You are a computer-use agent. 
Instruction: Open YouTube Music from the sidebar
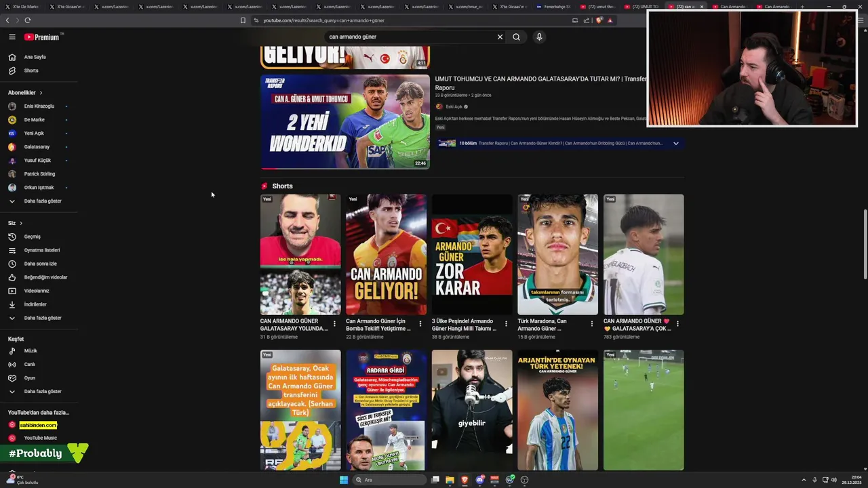(x=39, y=438)
